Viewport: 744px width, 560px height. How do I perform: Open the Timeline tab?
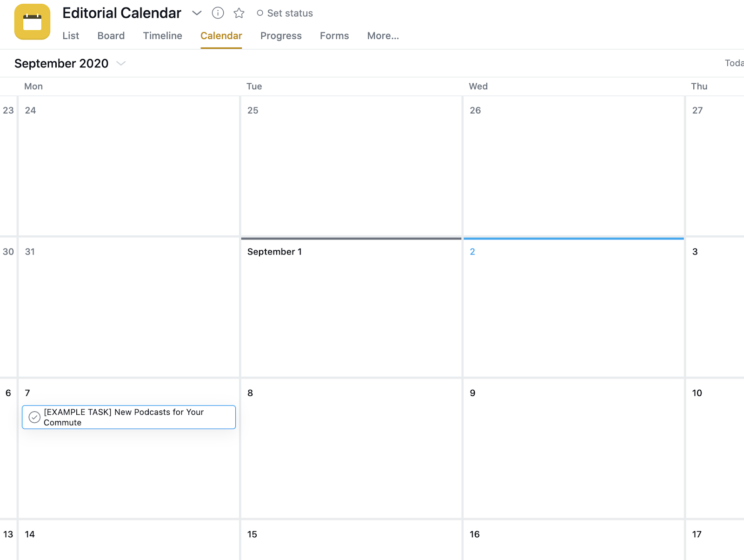click(x=162, y=36)
